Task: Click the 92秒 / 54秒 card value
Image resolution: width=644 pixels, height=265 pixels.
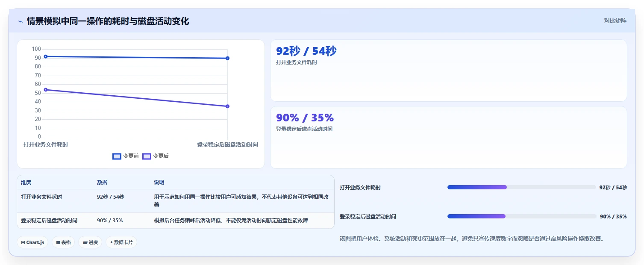Action: [x=306, y=51]
